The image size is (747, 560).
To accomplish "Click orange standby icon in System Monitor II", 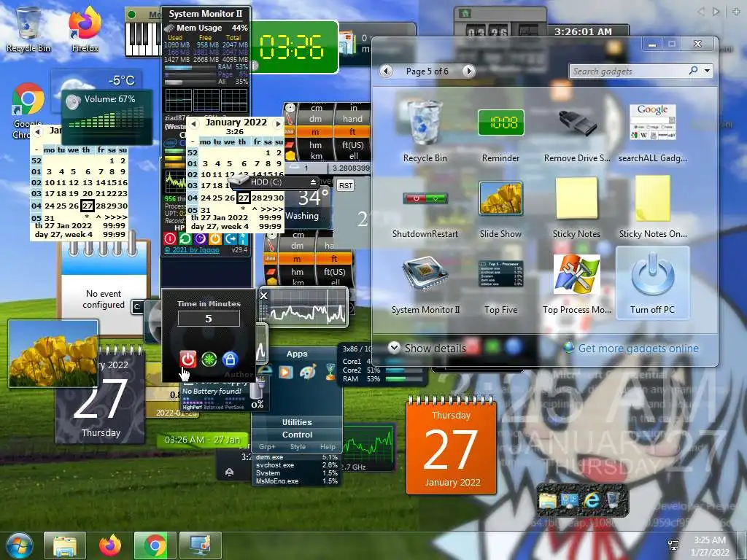I will pyautogui.click(x=215, y=238).
